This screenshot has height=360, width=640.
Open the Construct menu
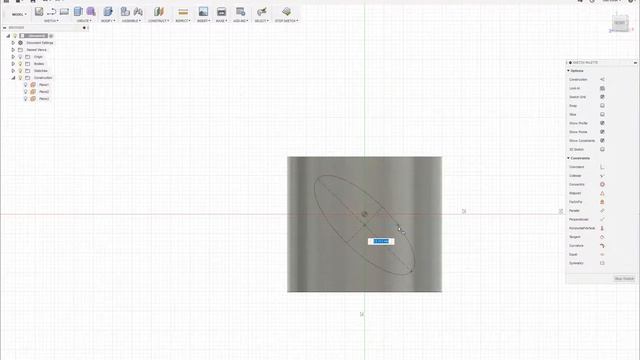coord(158,21)
